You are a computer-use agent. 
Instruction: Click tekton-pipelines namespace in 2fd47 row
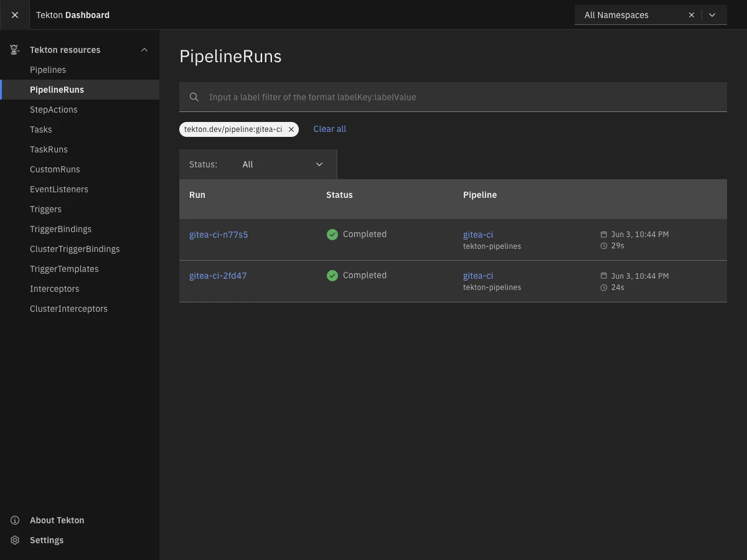click(492, 287)
